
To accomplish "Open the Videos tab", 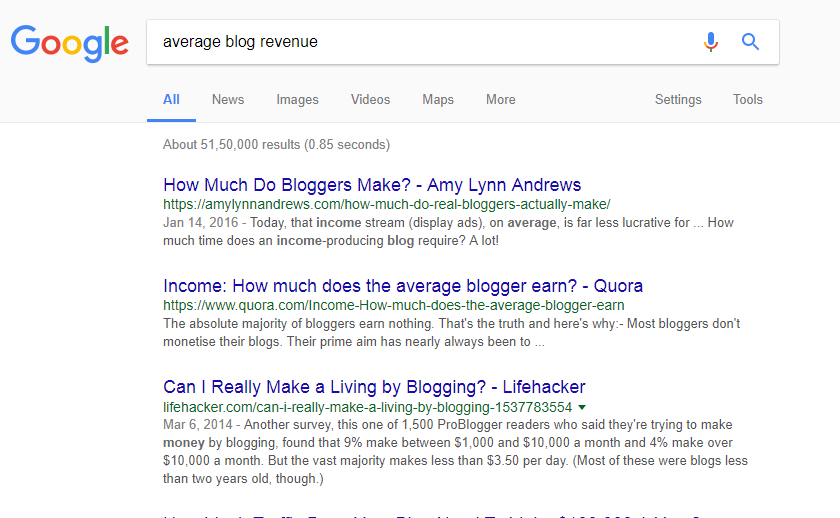I will tap(370, 100).
